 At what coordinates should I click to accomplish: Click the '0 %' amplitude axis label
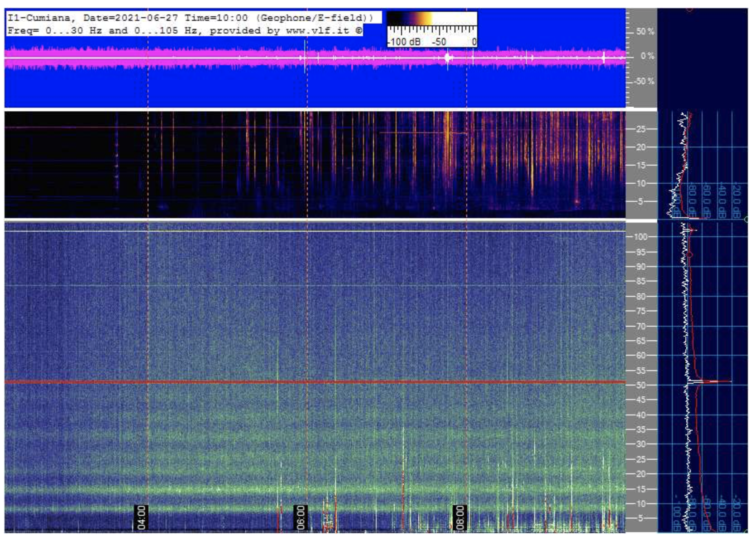click(647, 56)
